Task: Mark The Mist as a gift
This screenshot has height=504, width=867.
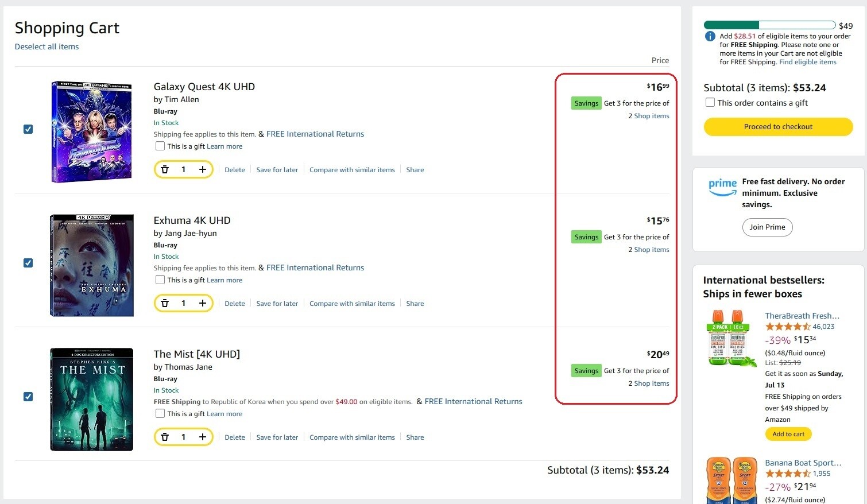Action: 160,413
